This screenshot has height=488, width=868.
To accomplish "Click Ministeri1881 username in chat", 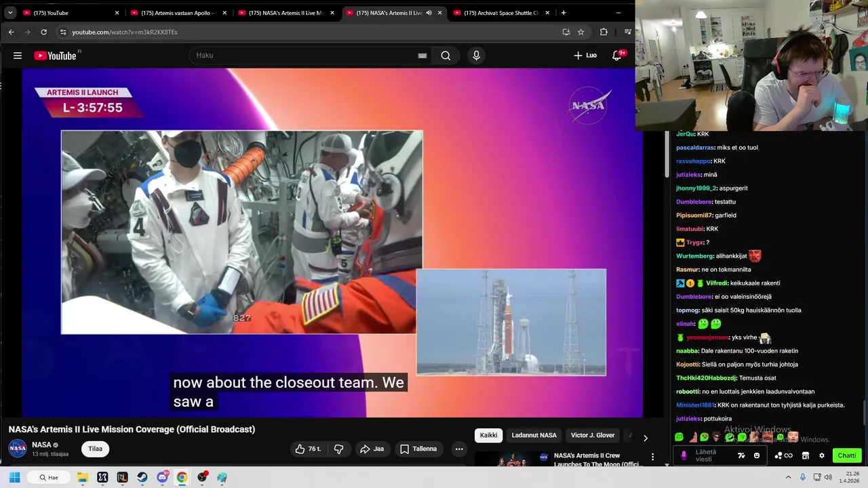I will (x=695, y=405).
